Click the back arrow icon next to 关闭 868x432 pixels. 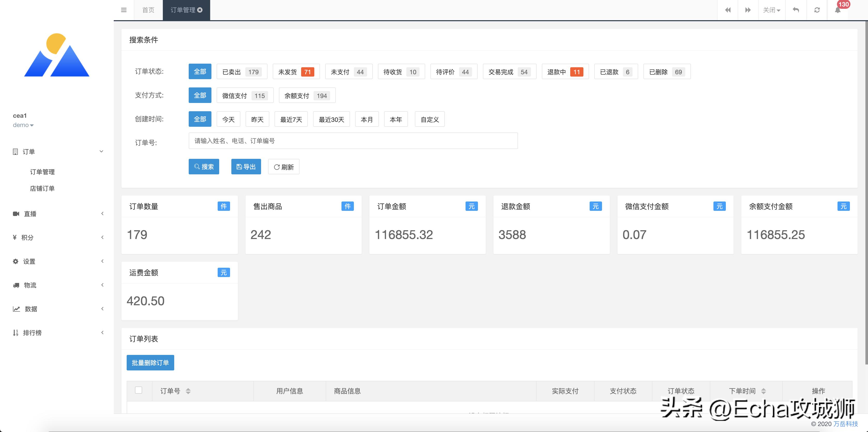click(x=796, y=10)
